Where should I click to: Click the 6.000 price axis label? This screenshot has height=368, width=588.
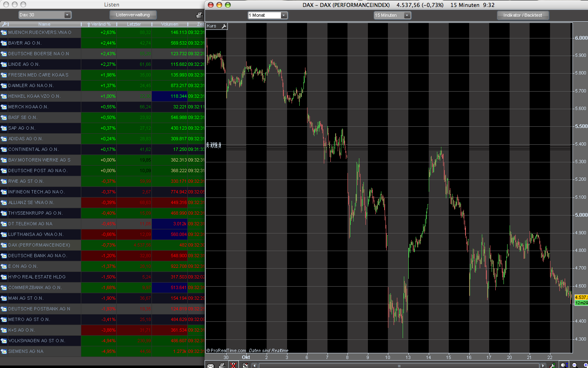581,38
